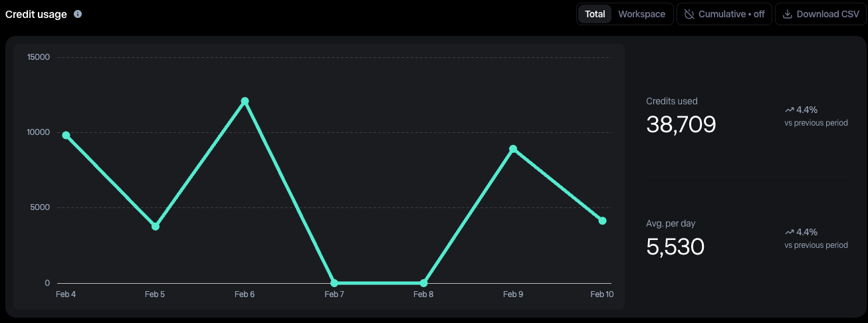Image resolution: width=868 pixels, height=323 pixels.
Task: Select the Feb 9 data point
Action: [x=513, y=149]
